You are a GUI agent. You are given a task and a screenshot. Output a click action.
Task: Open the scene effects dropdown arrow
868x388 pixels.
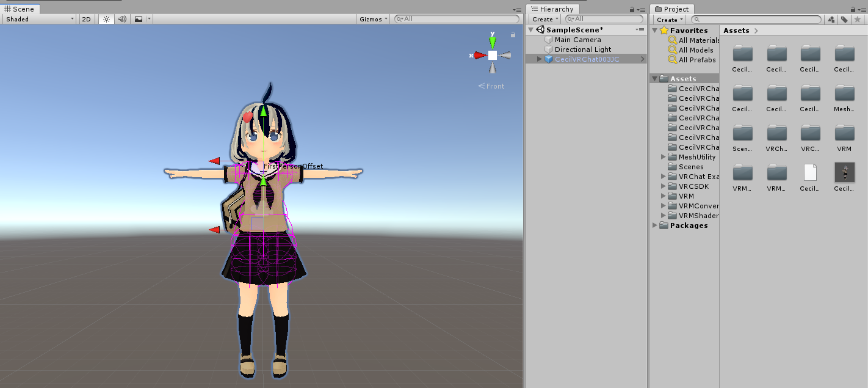149,19
